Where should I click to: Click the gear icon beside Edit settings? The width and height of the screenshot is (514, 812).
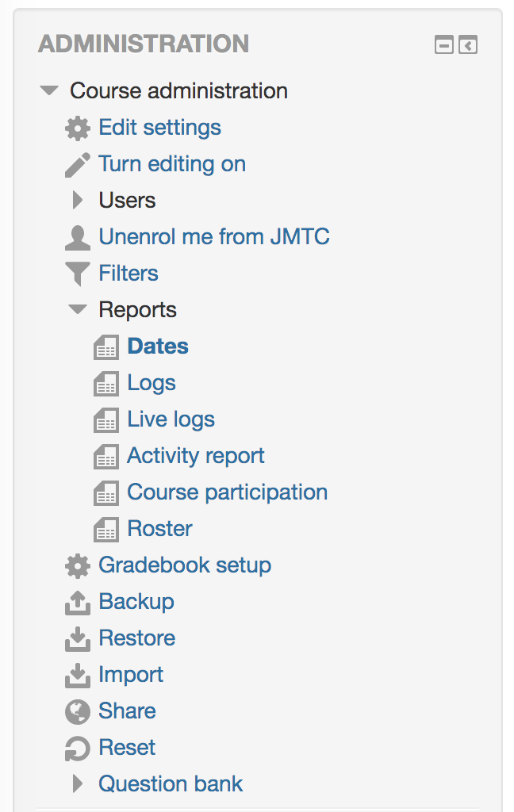(x=77, y=128)
